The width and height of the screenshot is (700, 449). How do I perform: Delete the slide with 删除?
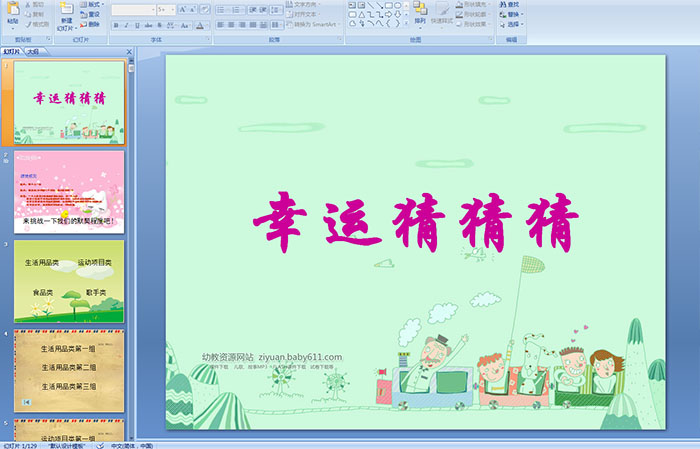(x=90, y=24)
